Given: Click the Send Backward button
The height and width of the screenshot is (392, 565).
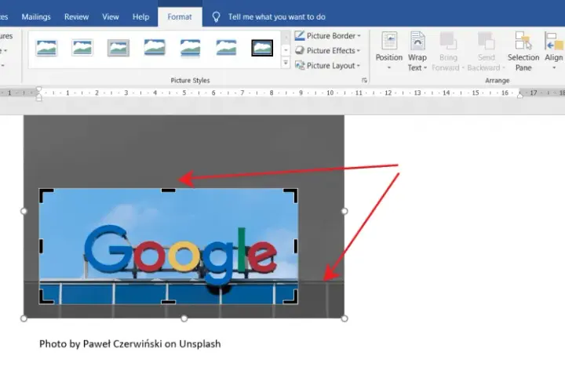Looking at the screenshot, I should coord(486,51).
